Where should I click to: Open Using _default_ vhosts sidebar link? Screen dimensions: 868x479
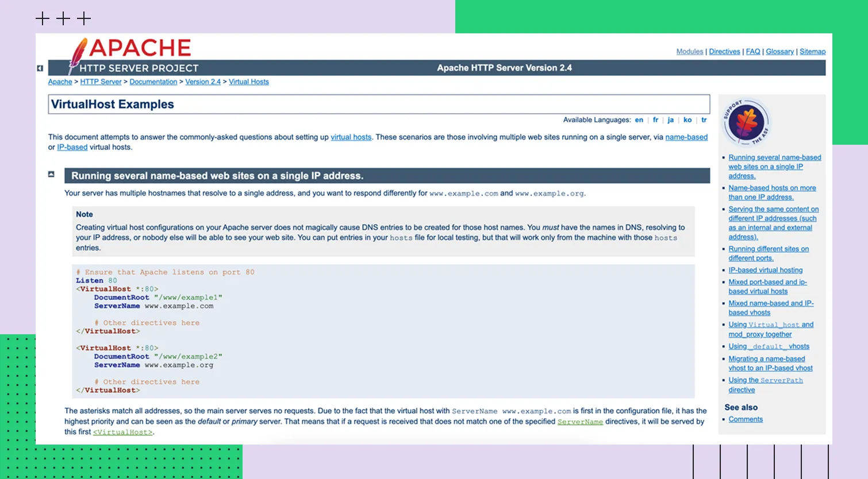tap(769, 346)
